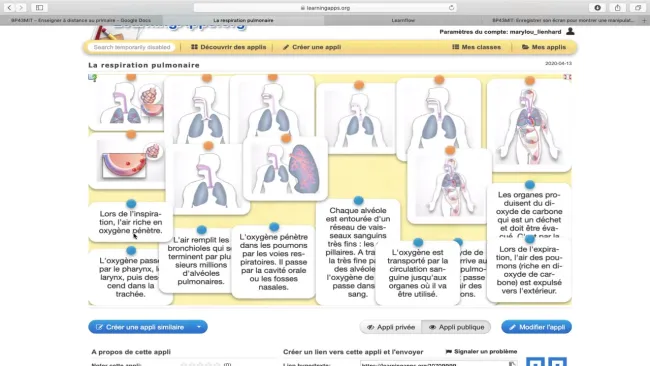Select card 'L'oxygène est transporté par la circulation'
650x366 pixels.
pyautogui.click(x=417, y=273)
